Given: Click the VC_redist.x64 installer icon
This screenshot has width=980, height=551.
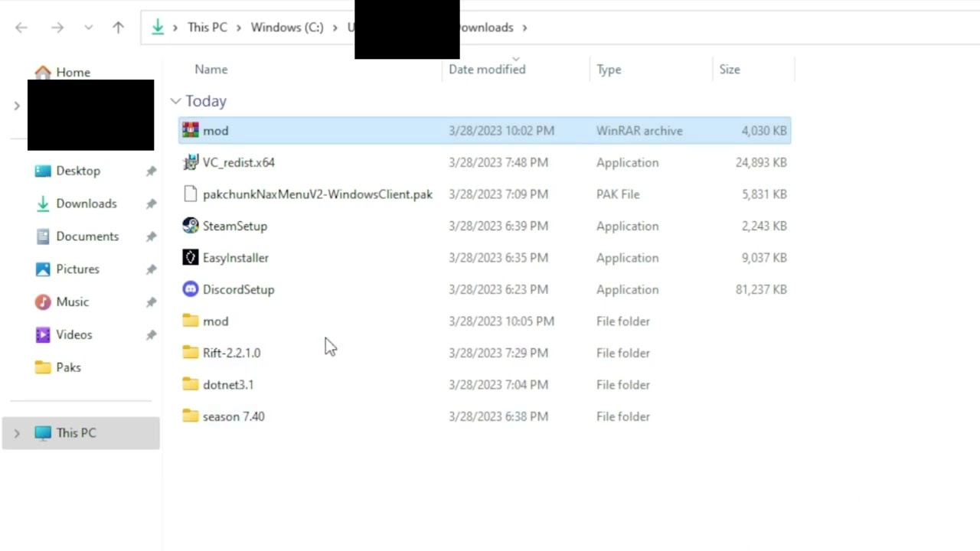Looking at the screenshot, I should 191,162.
